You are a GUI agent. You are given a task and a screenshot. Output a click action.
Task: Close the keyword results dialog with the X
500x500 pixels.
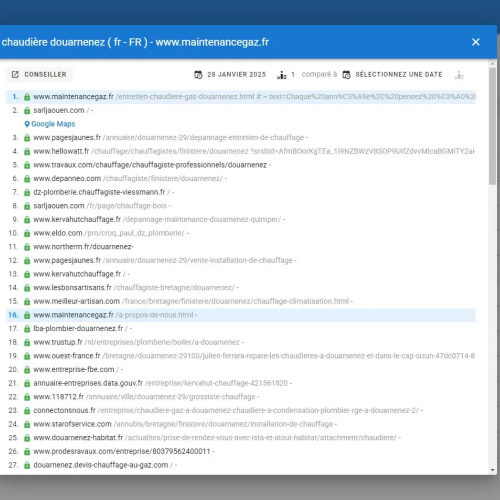[x=476, y=42]
